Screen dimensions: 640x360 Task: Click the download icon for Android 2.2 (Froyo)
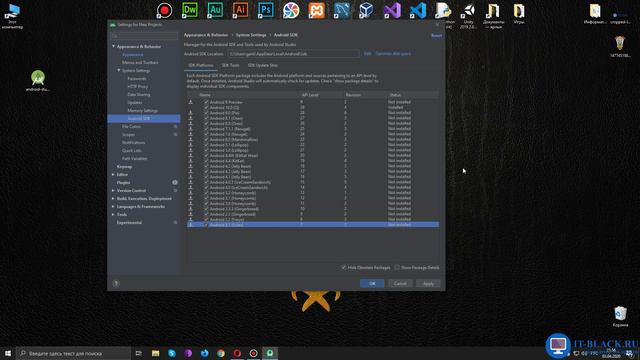[191, 219]
